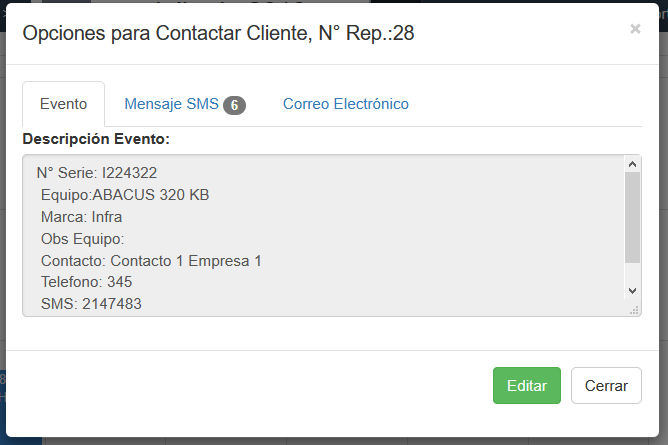Image resolution: width=668 pixels, height=445 pixels.
Task: Place cursor on N° Serie I224322 line
Action: (97, 173)
